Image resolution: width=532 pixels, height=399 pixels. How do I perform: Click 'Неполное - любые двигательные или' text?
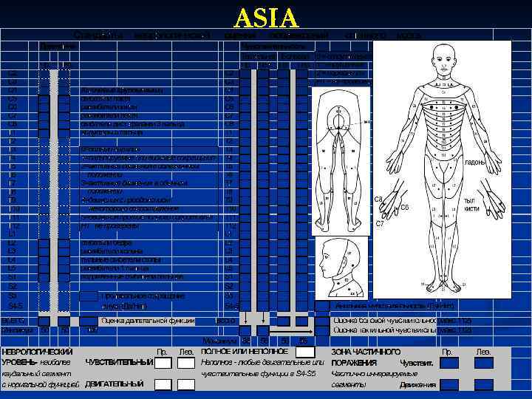[263, 362]
